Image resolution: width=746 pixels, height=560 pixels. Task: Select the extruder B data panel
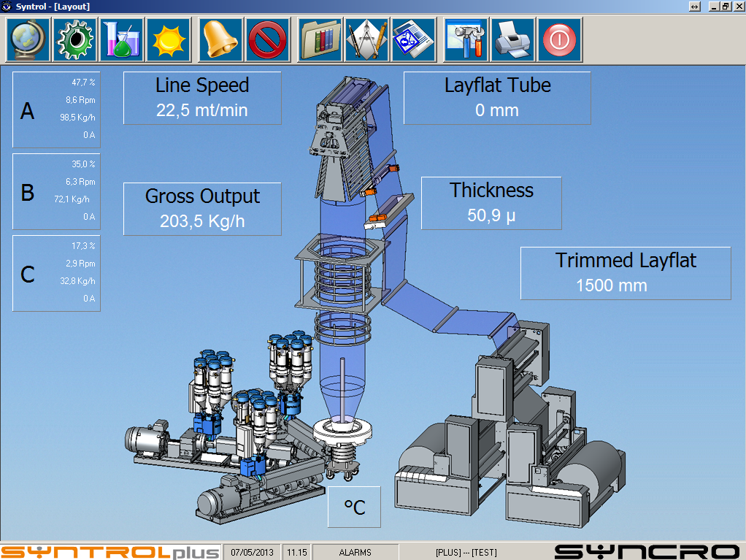(x=56, y=191)
